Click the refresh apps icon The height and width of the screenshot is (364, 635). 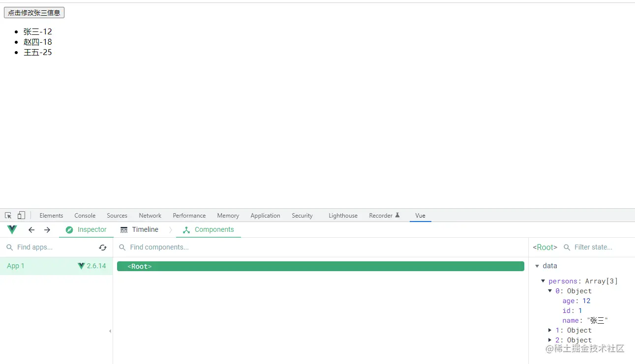103,248
